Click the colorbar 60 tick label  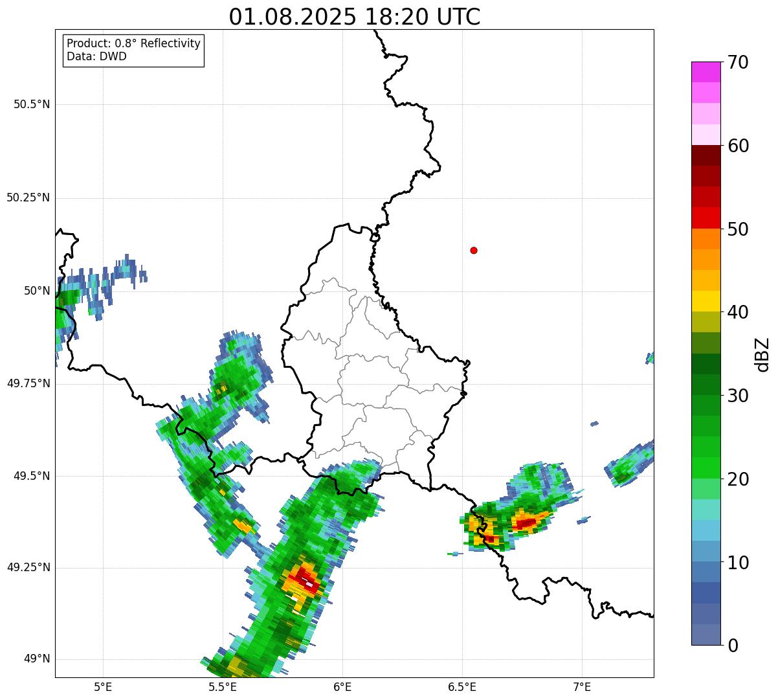pos(739,146)
